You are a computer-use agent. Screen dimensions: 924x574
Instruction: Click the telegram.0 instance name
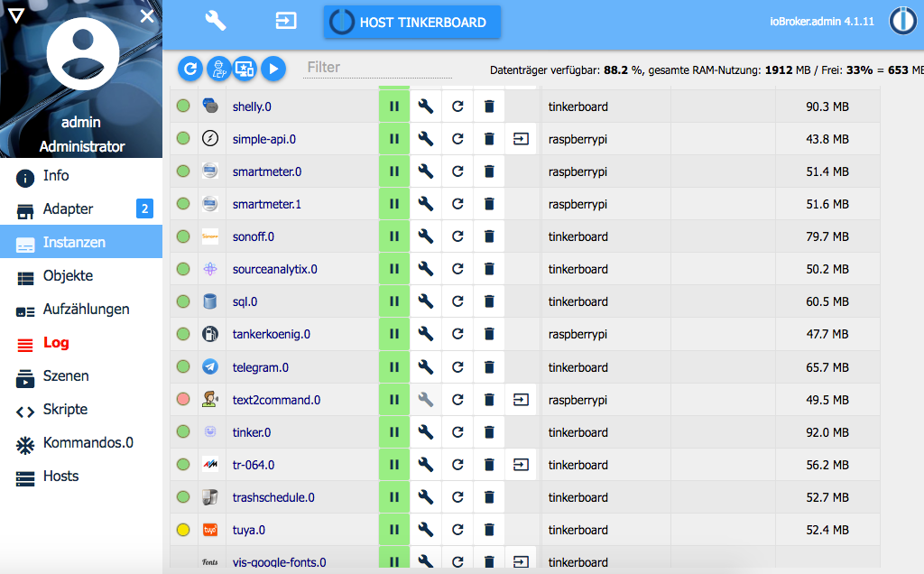click(x=261, y=367)
